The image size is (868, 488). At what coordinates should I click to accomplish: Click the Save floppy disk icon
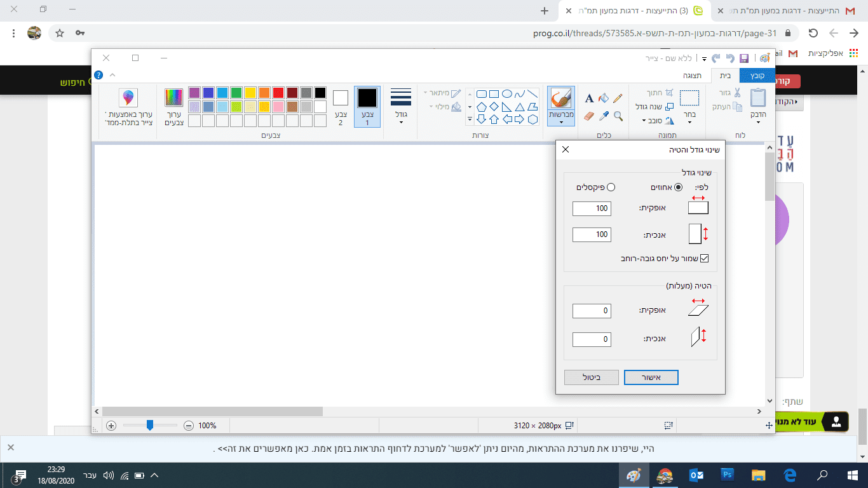click(x=744, y=58)
